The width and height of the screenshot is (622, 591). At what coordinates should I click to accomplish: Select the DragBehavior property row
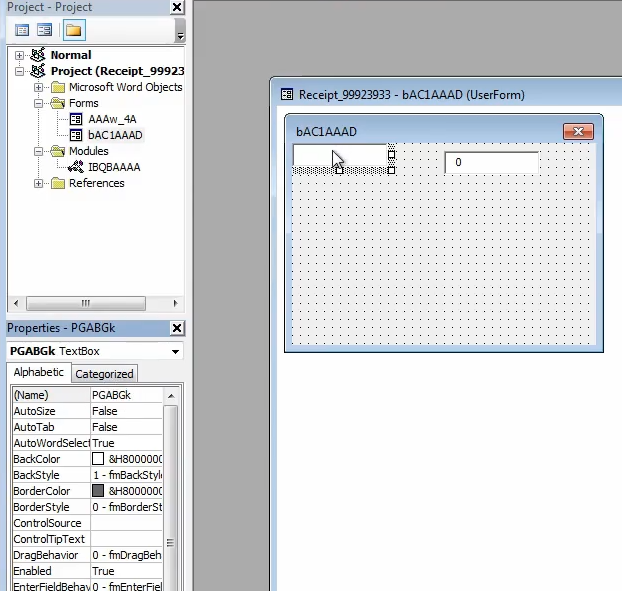pyautogui.click(x=87, y=555)
